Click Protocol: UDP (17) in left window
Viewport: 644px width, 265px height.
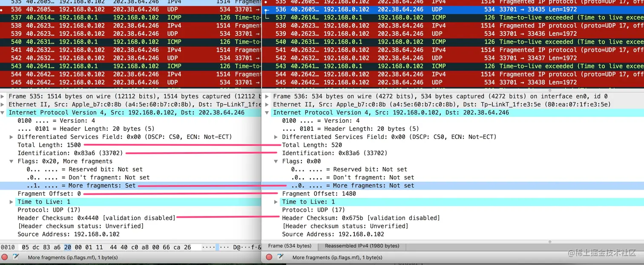[x=49, y=210]
